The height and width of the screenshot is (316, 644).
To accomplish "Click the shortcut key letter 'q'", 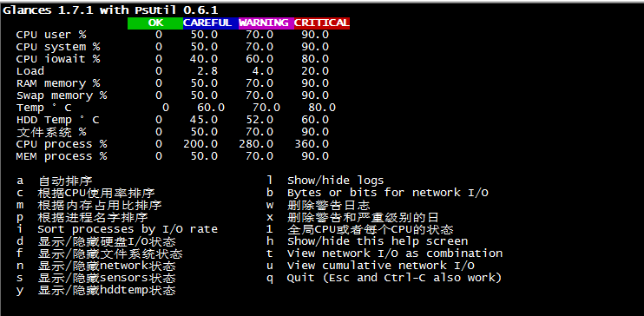I will point(270,279).
